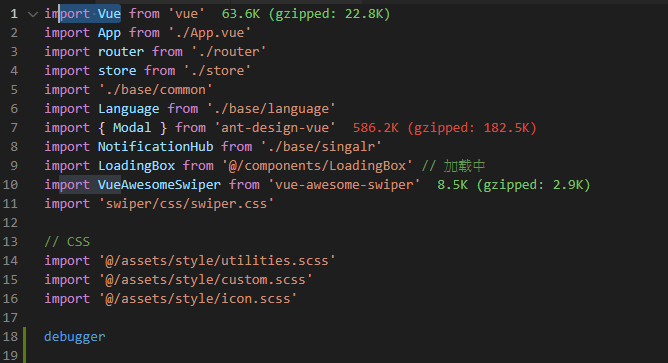Click '@/assets/style/icon.scss' path

(x=198, y=299)
